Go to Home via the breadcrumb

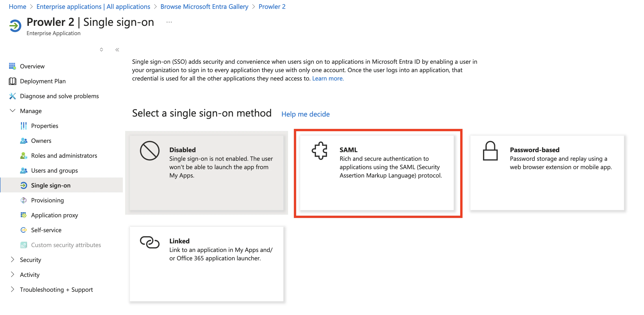pos(17,7)
